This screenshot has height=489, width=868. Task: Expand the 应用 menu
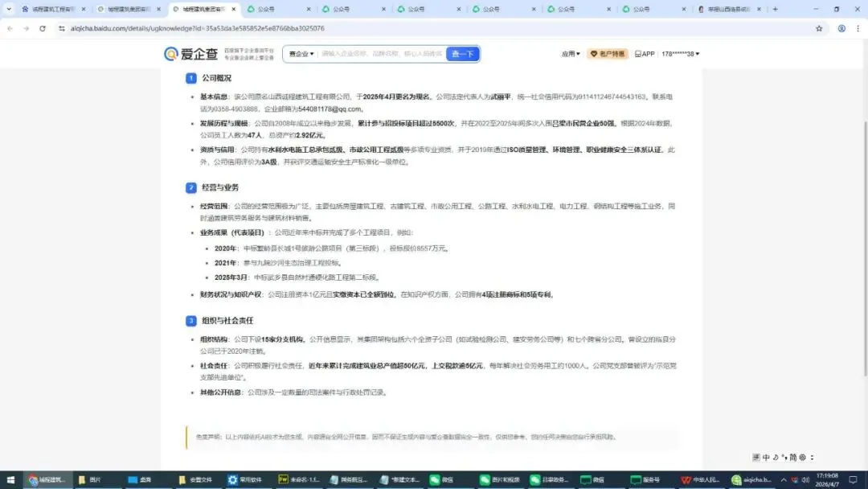pyautogui.click(x=571, y=54)
